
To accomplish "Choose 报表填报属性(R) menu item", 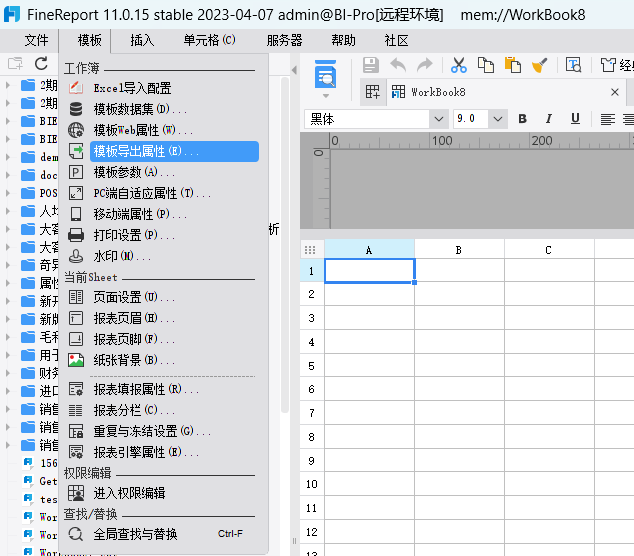I will 163,389.
